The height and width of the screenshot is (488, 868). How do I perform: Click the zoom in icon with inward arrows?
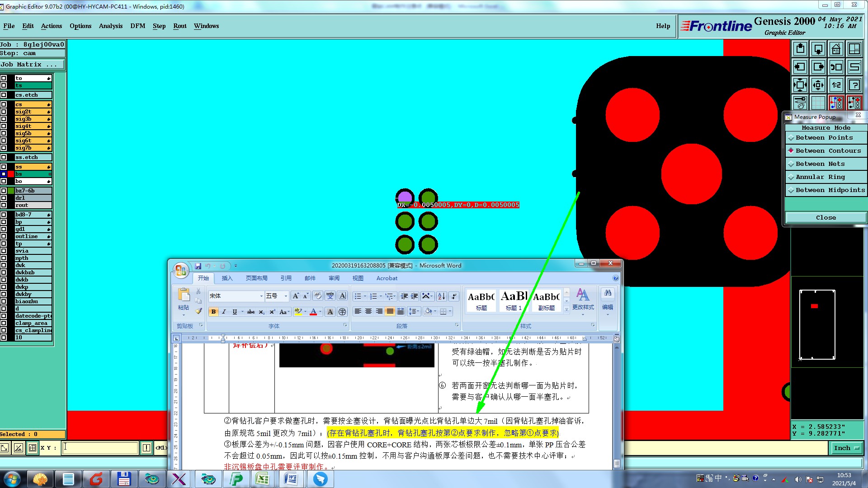click(800, 85)
